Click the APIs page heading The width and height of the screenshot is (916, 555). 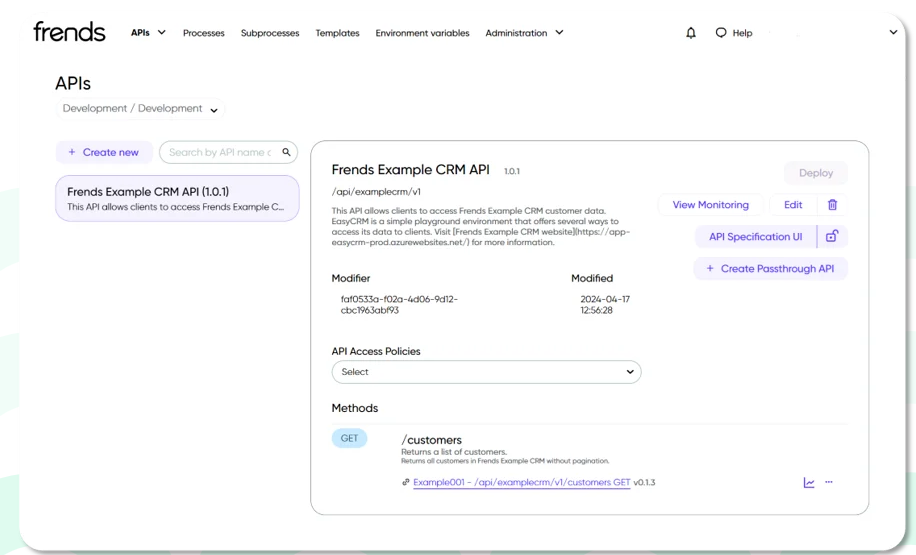73,84
